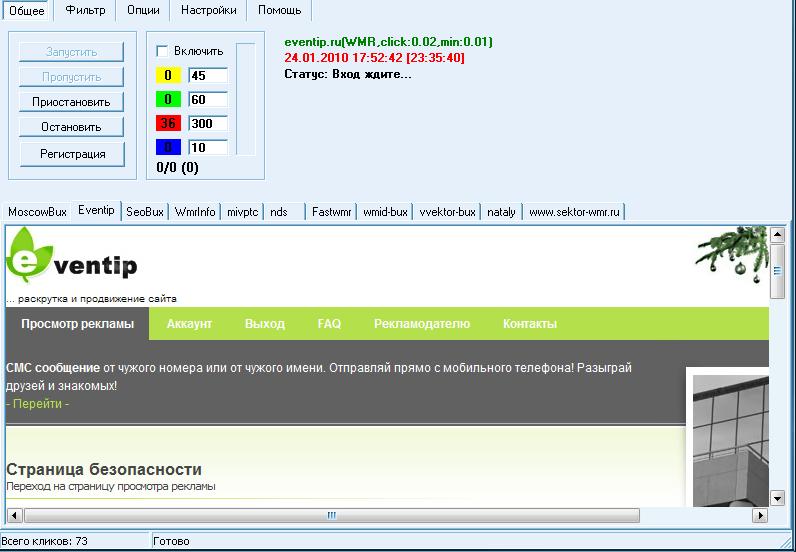The width and height of the screenshot is (796, 552).
Task: Click the green counter swatch
Action: (x=168, y=100)
